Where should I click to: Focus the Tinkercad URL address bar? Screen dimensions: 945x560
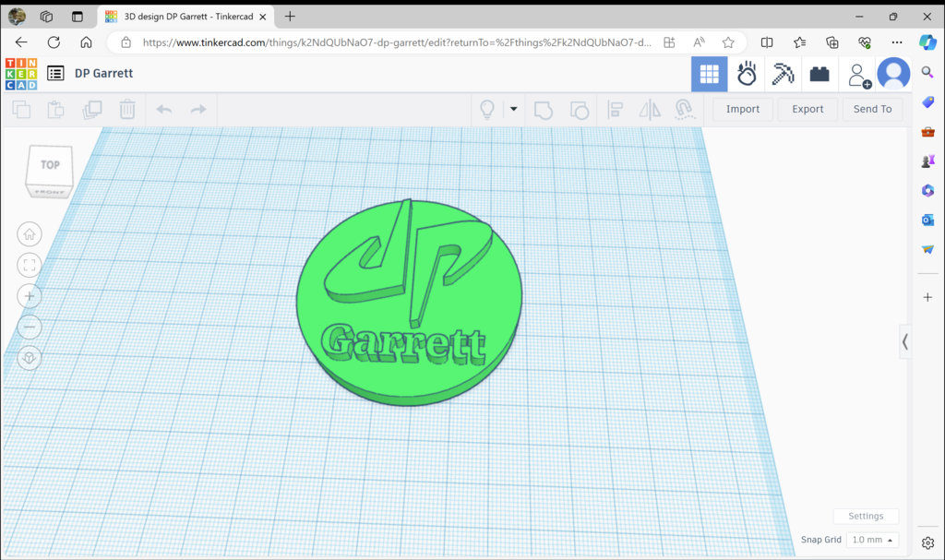click(397, 42)
